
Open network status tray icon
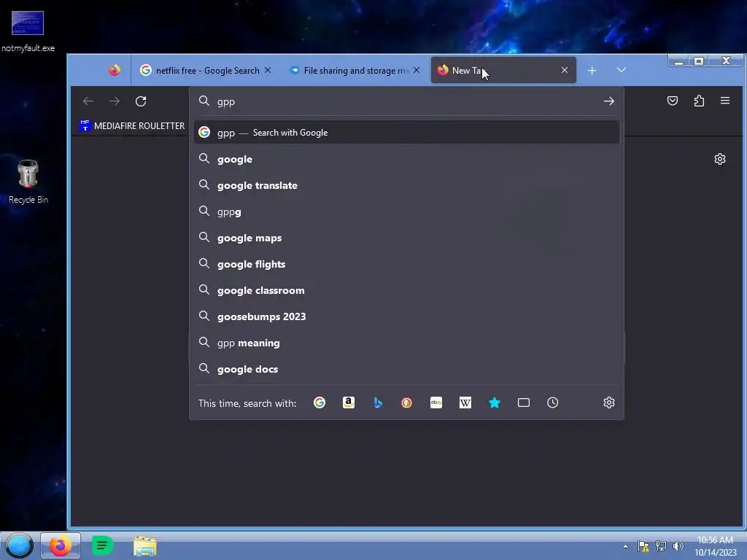(661, 546)
